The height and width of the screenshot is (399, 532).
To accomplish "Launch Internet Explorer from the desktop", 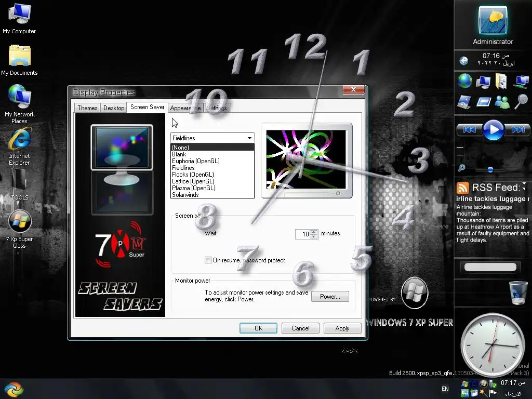I will point(19,147).
